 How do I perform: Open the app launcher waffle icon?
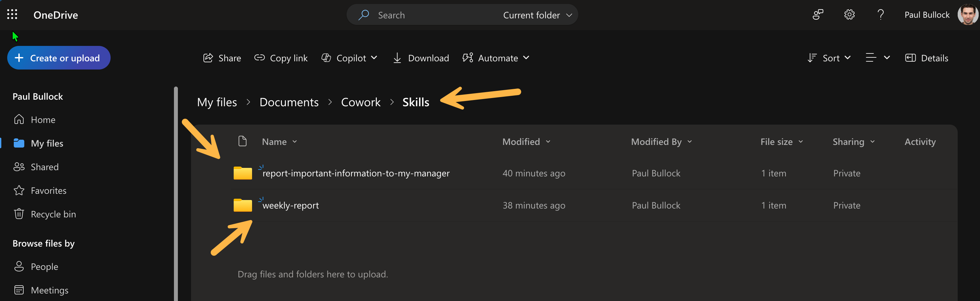point(12,15)
